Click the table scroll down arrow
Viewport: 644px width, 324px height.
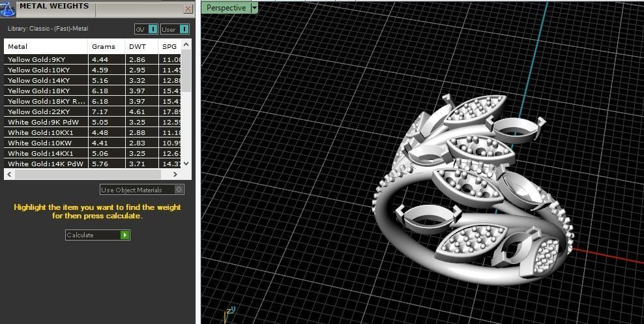click(186, 164)
